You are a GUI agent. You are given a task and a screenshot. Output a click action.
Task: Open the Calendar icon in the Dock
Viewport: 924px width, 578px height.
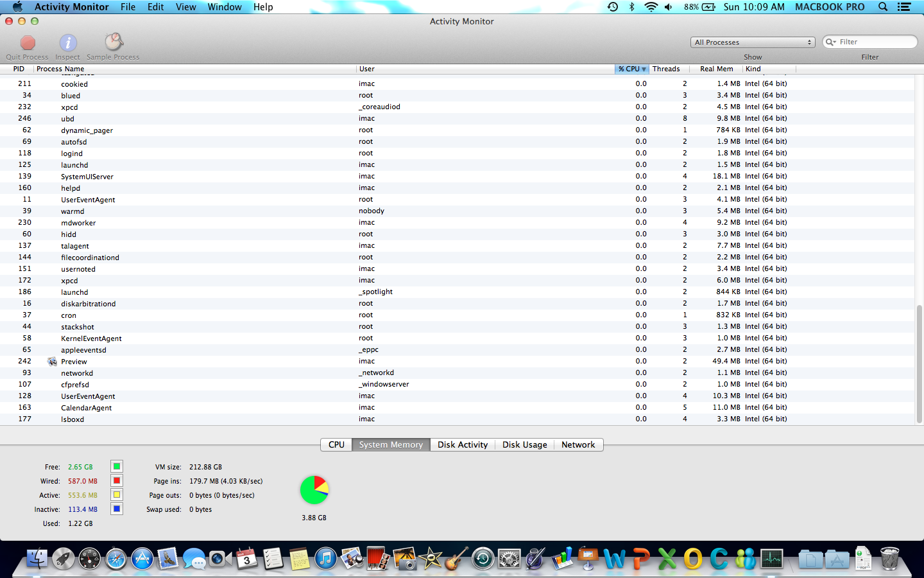(x=246, y=559)
